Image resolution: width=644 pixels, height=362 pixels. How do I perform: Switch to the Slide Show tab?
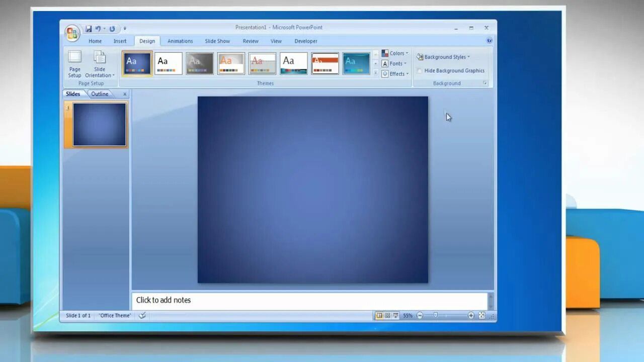click(x=217, y=41)
